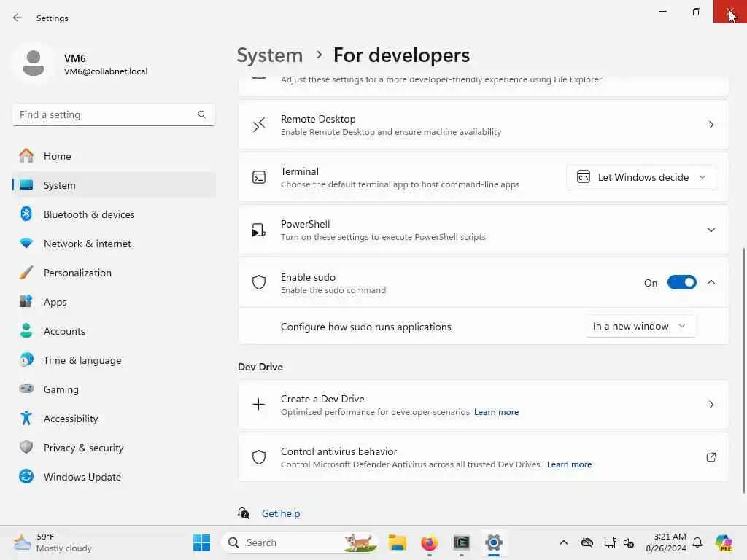Open Privacy & security settings
Image resolution: width=747 pixels, height=560 pixels.
(113, 448)
